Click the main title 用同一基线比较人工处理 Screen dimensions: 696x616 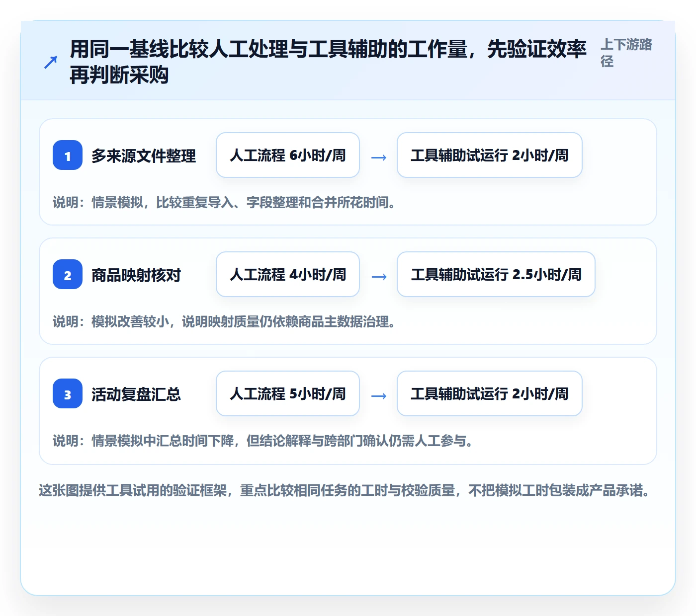328,62
